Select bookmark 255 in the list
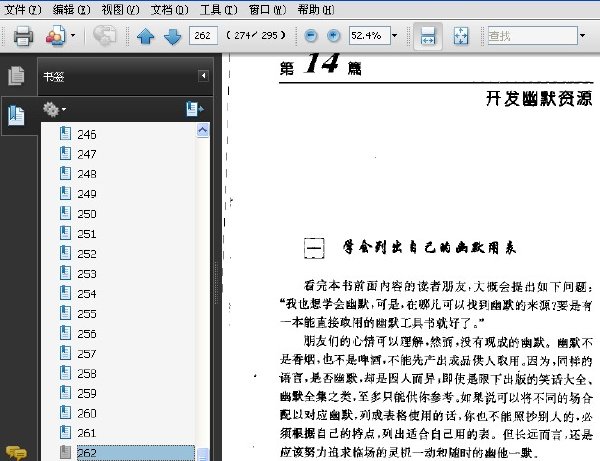 tap(87, 314)
